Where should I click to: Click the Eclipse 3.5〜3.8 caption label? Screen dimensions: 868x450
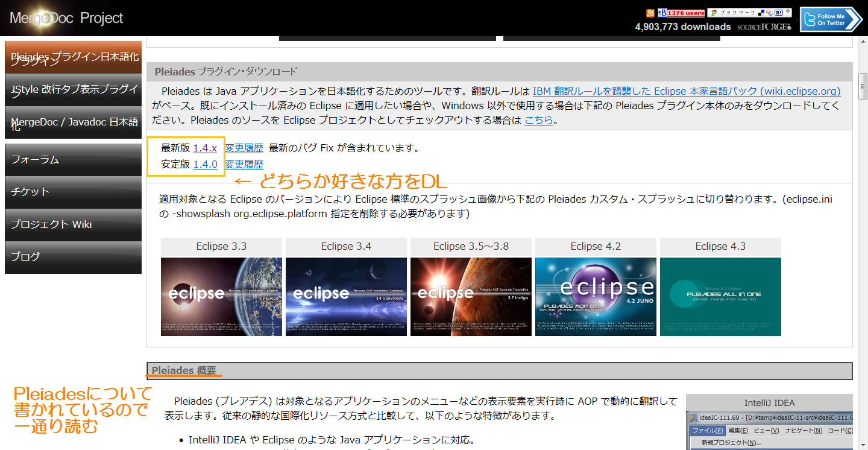coord(471,246)
